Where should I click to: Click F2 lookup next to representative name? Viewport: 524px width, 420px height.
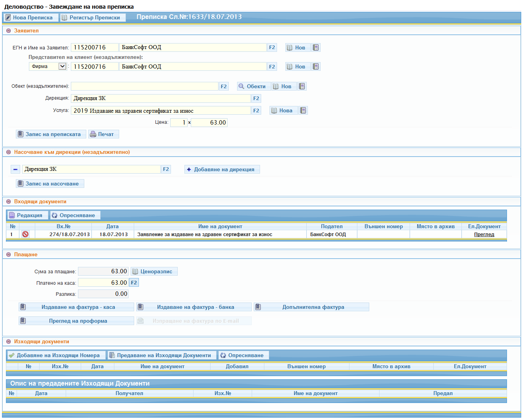click(272, 66)
